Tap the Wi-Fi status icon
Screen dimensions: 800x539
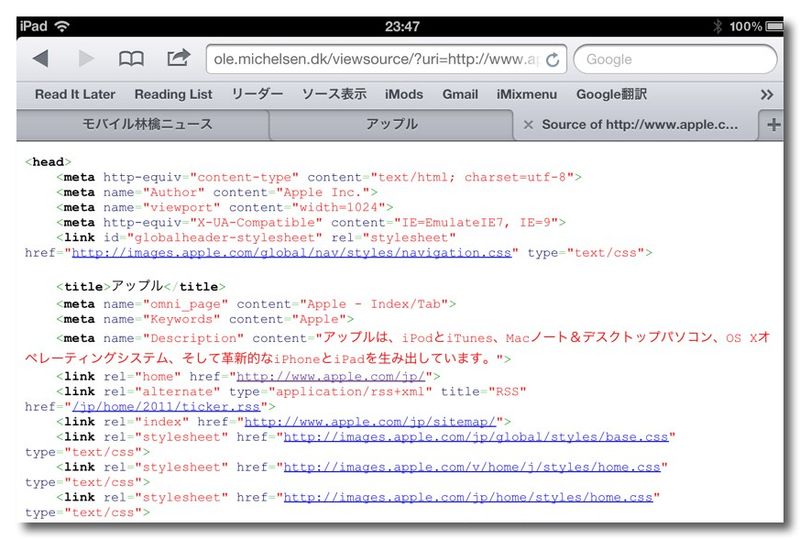click(62, 26)
